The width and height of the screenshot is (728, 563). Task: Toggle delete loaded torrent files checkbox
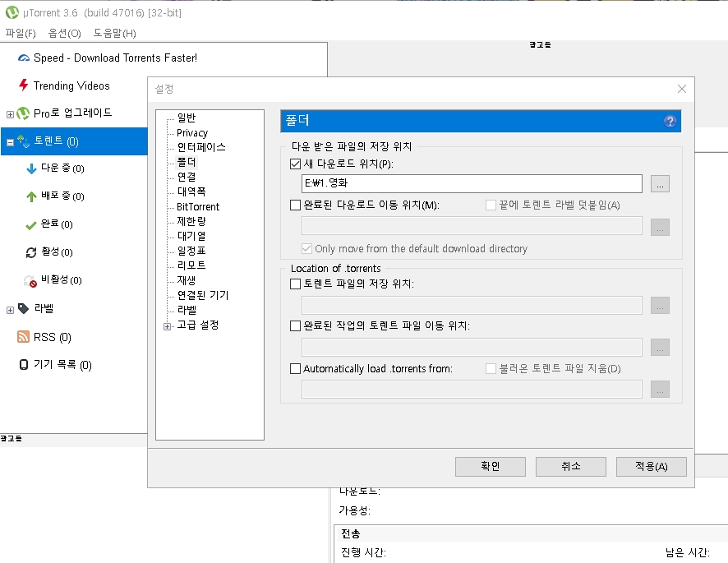click(491, 369)
